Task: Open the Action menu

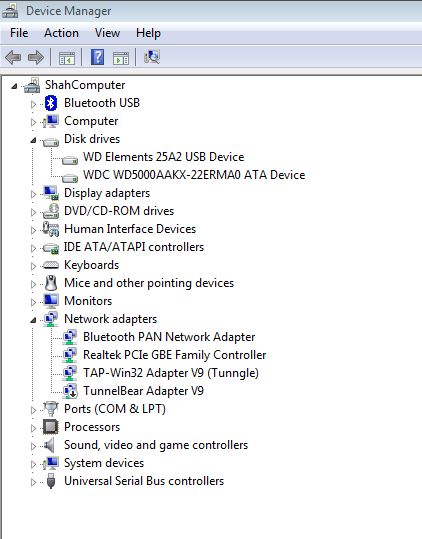Action: pos(61,33)
